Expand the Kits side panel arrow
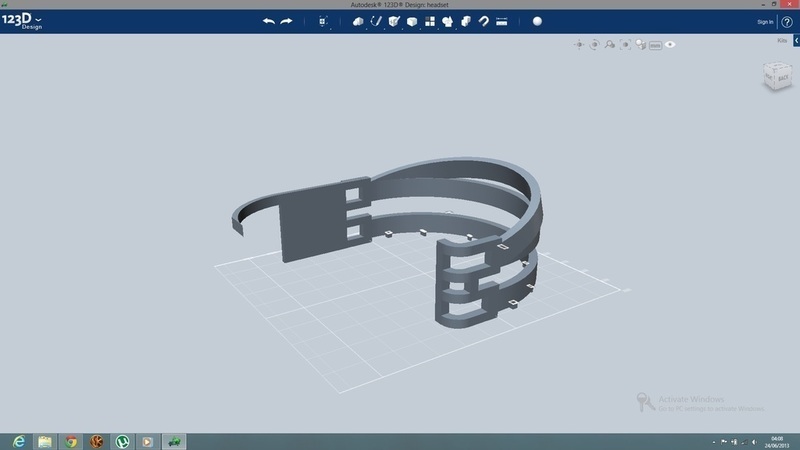This screenshot has height=450, width=800. coord(796,40)
